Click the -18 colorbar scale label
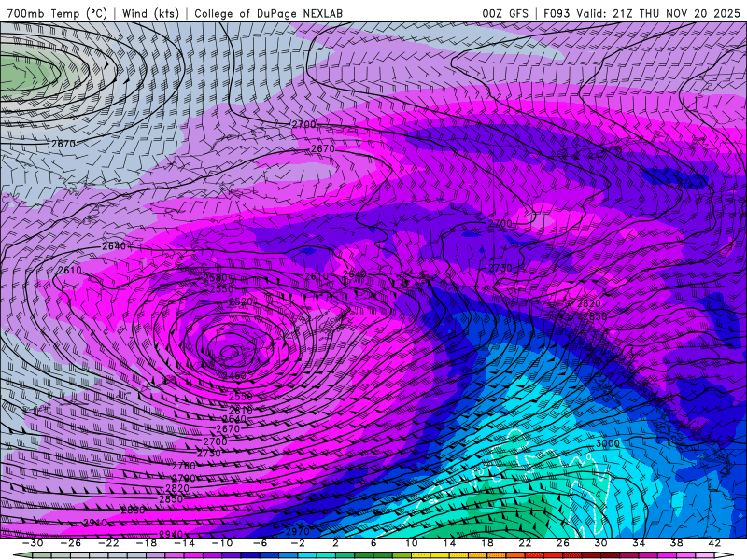Image resolution: width=747 pixels, height=560 pixels. [147, 543]
